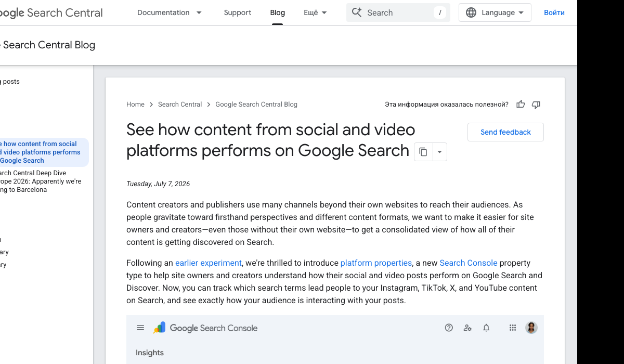Screen dimensions: 624x364
Task: Click the globe Language icon
Action: click(471, 12)
